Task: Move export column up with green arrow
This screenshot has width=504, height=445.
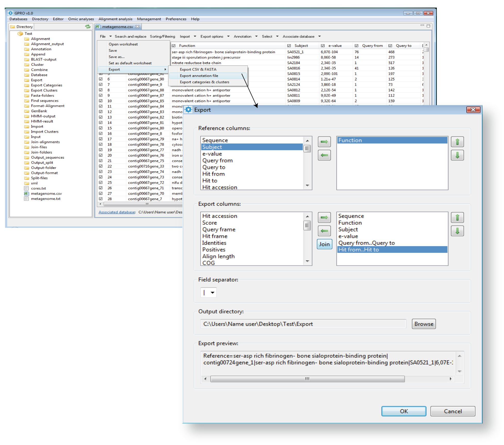Action: (457, 218)
